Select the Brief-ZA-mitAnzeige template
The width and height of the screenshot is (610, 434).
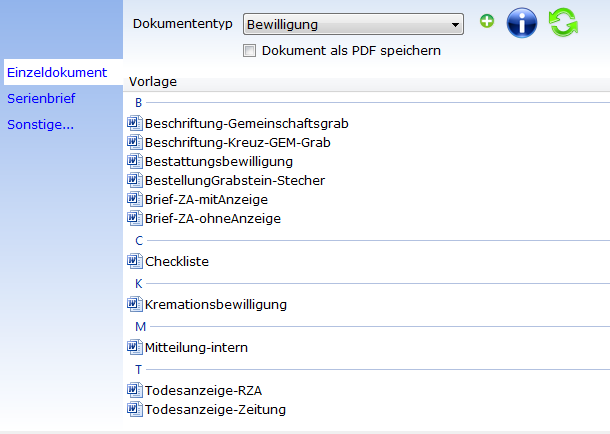click(x=206, y=200)
